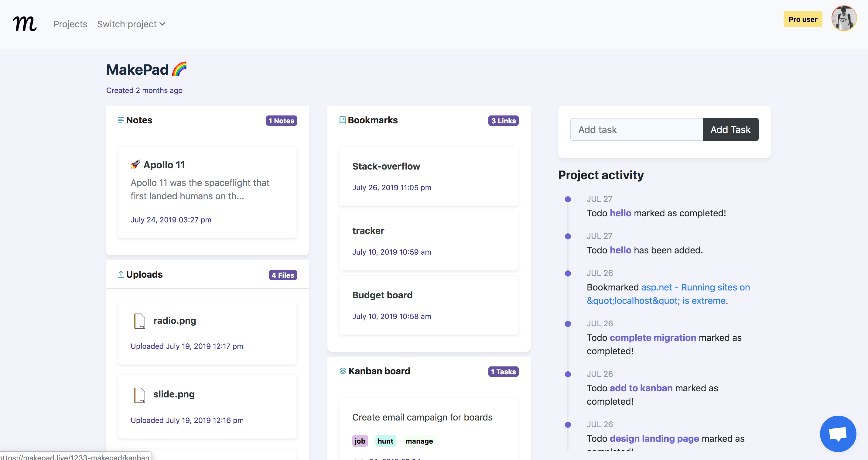
Task: Click the 1 Notes badge
Action: pos(281,121)
